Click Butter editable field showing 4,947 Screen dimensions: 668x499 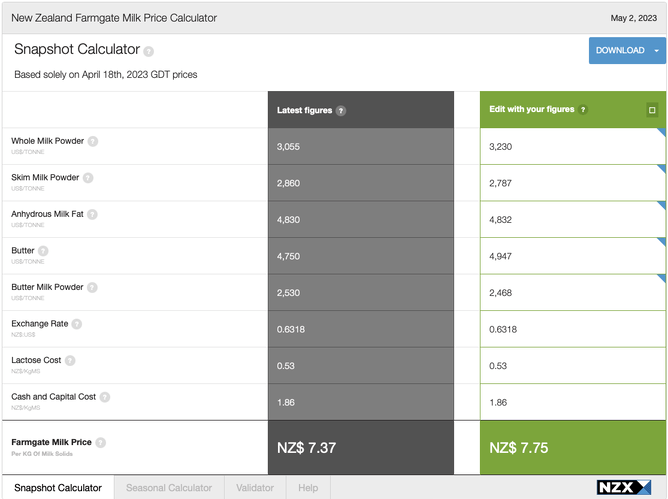[570, 256]
